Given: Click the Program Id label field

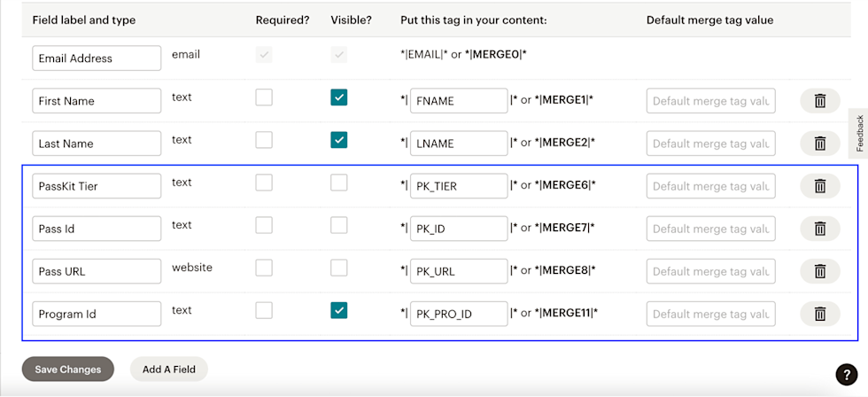Looking at the screenshot, I should 97,314.
